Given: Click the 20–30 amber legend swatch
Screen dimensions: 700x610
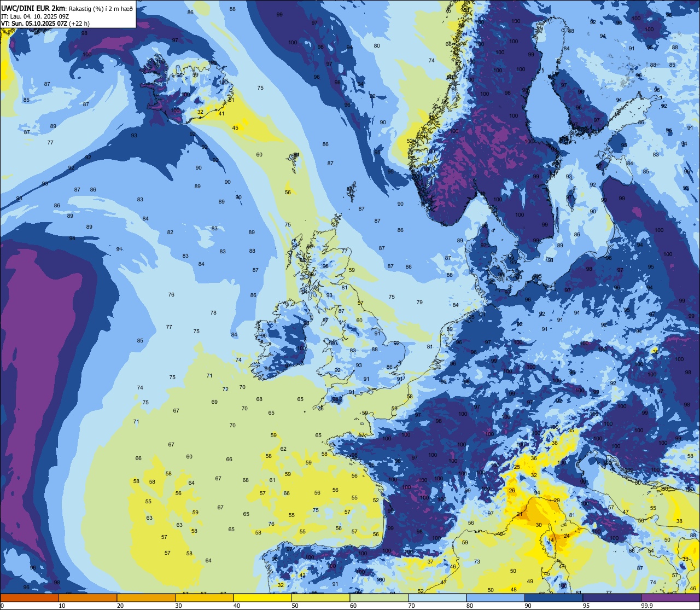Looking at the screenshot, I should tap(146, 597).
